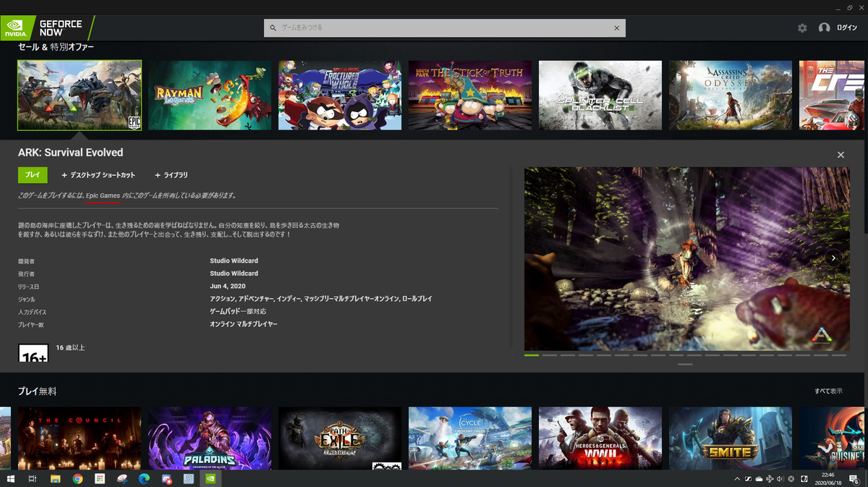Click すべて表示 to show all free games
This screenshot has width=868, height=487.
[x=828, y=391]
